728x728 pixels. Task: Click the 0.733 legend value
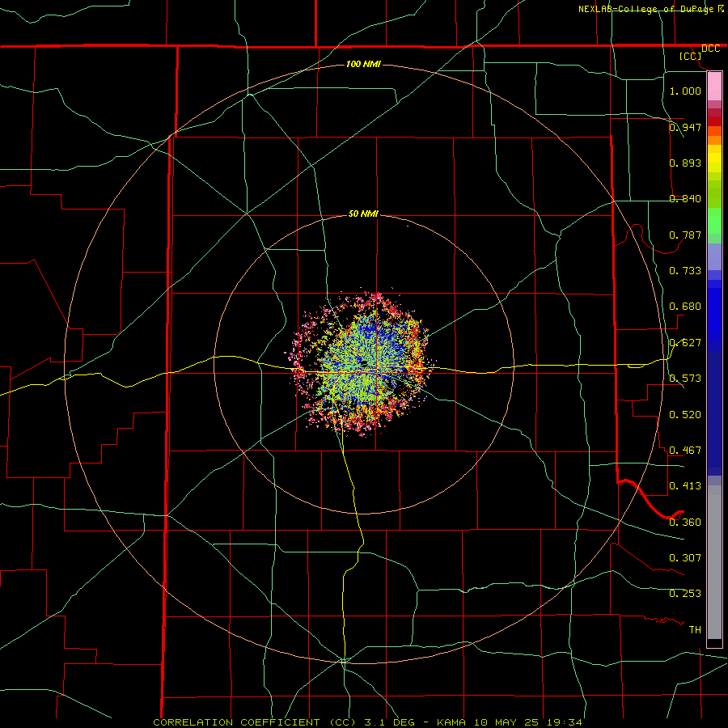[x=685, y=270]
